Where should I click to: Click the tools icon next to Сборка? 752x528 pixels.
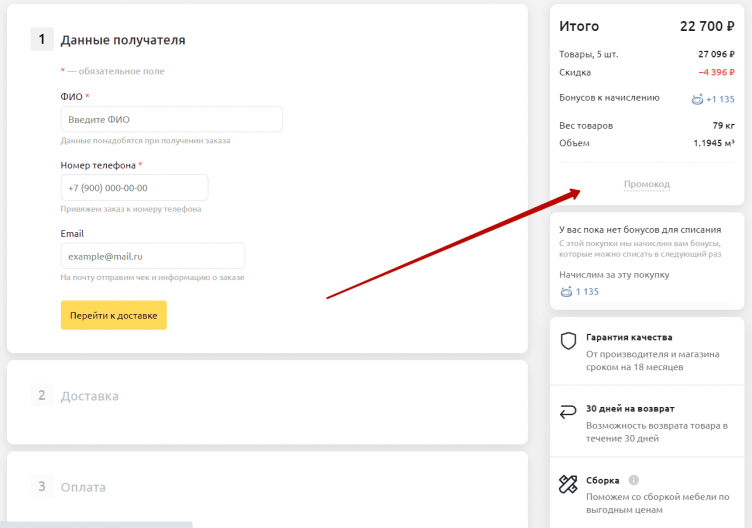point(568,484)
